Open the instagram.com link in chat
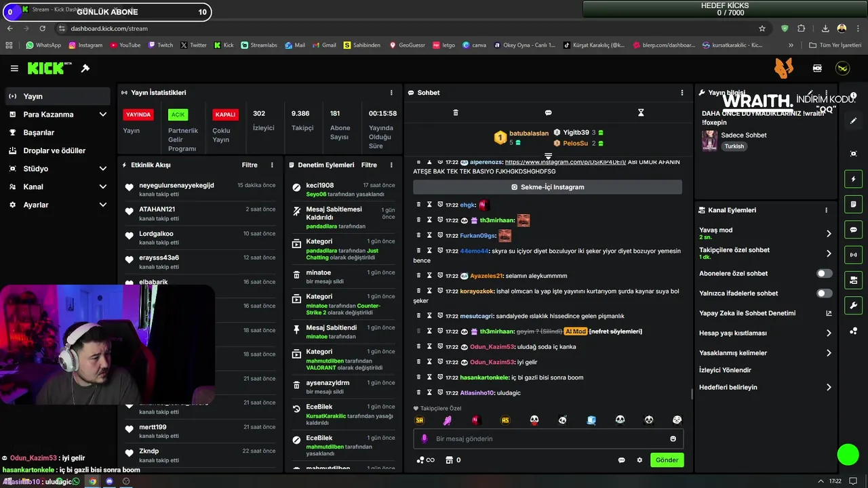Viewport: 868px width, 488px height. click(x=566, y=163)
